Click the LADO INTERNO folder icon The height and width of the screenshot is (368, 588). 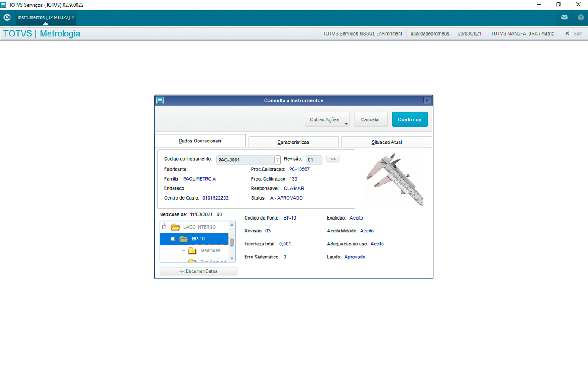point(175,227)
